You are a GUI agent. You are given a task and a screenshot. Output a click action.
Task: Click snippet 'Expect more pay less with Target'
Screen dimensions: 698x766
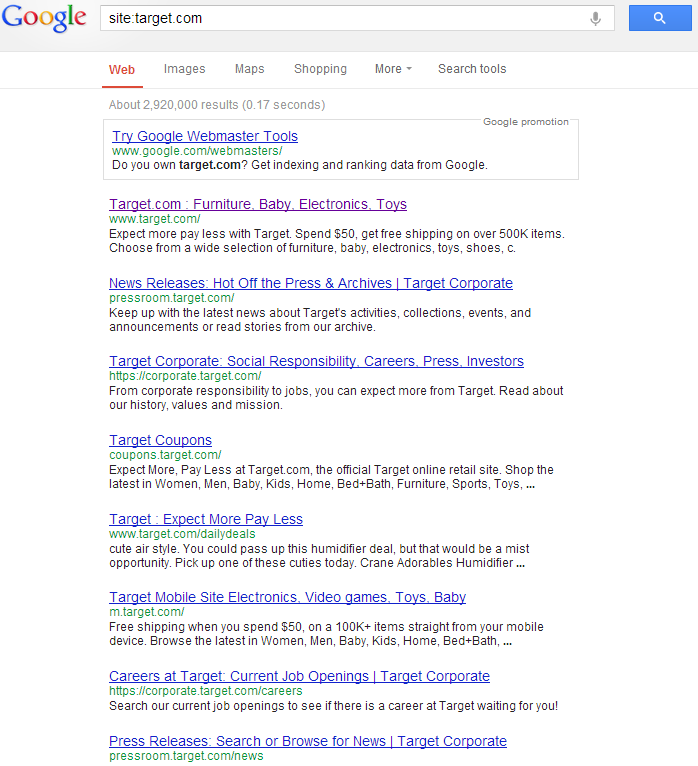(x=337, y=241)
